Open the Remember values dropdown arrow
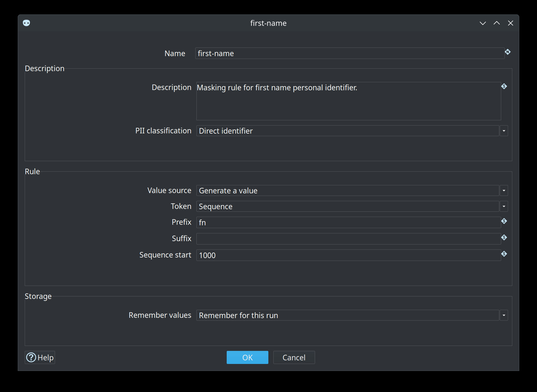This screenshot has width=537, height=392. coord(504,315)
